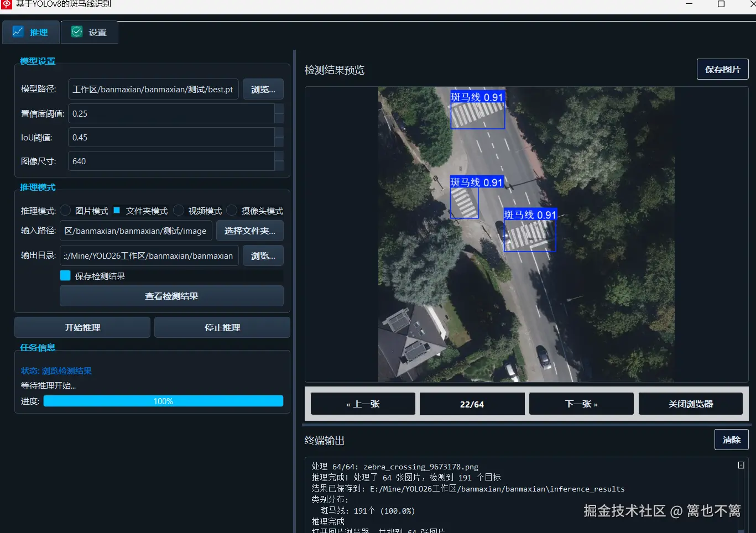The width and height of the screenshot is (756, 533).
Task: Save the detection image via 保存图片
Action: click(x=722, y=69)
